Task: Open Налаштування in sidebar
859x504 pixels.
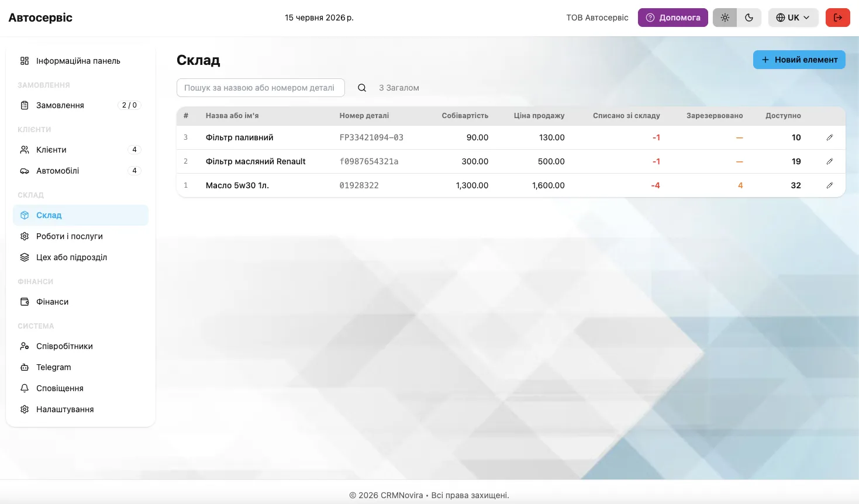Action: (x=81, y=409)
